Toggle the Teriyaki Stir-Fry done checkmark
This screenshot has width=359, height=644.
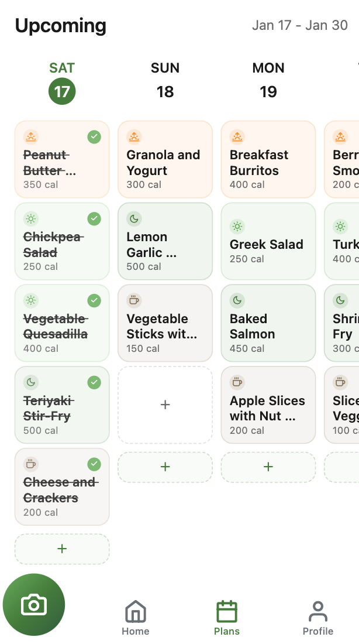point(94,382)
